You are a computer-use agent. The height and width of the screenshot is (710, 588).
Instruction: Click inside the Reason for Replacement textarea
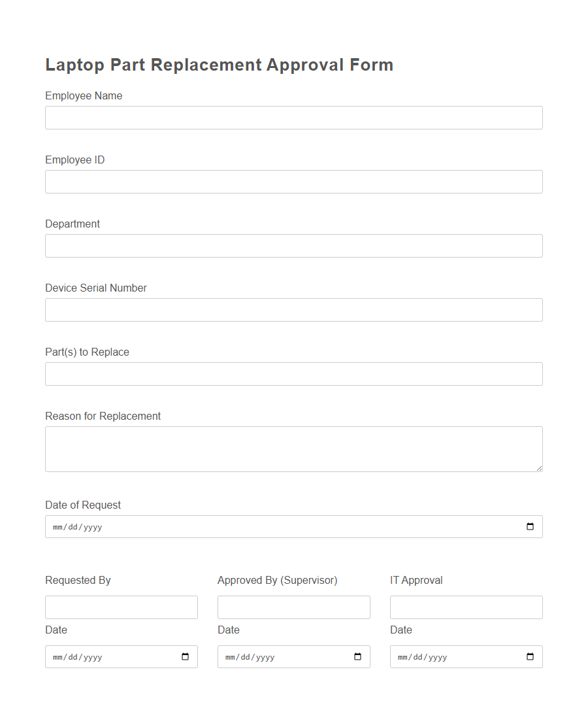293,448
